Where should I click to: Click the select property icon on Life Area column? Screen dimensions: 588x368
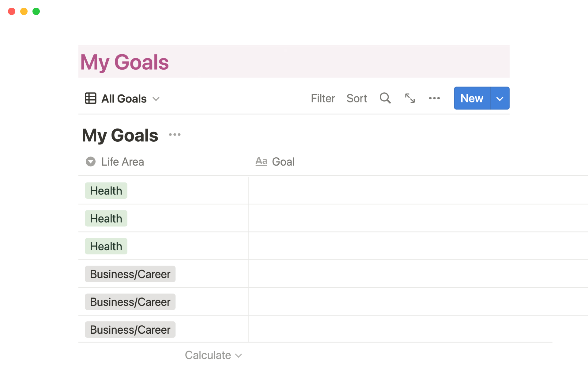click(x=91, y=162)
